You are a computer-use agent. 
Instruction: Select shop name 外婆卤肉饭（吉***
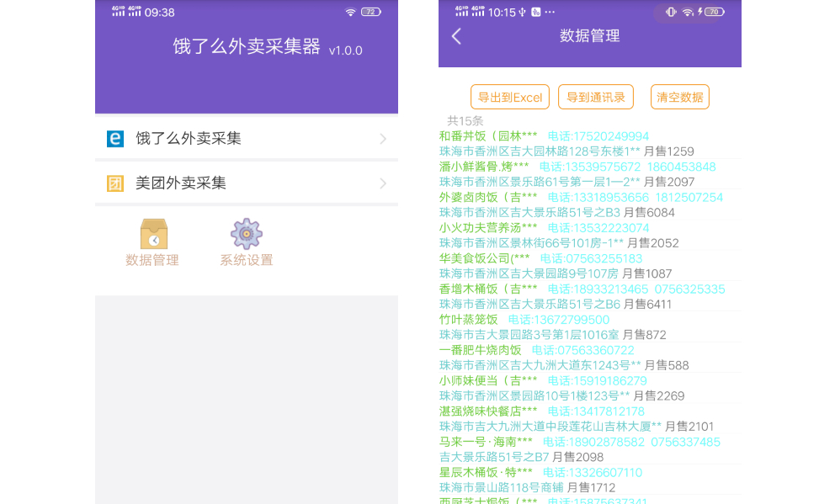point(488,198)
